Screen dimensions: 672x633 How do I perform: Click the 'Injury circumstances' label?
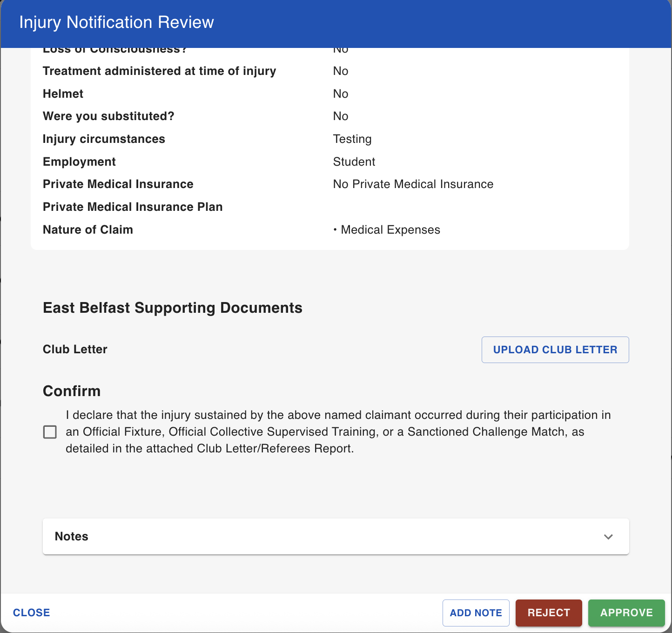[x=104, y=139]
